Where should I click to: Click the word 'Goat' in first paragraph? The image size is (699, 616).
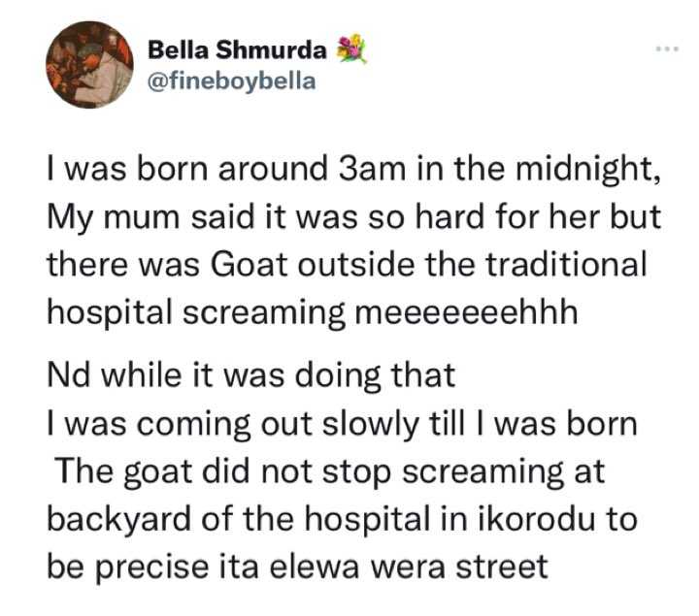pyautogui.click(x=247, y=264)
